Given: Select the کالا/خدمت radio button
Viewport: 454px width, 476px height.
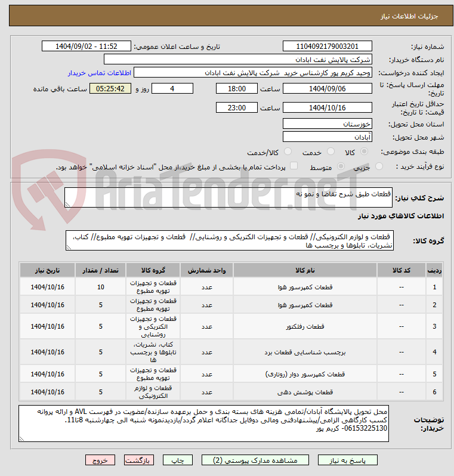Looking at the screenshot, I should coord(288,152).
